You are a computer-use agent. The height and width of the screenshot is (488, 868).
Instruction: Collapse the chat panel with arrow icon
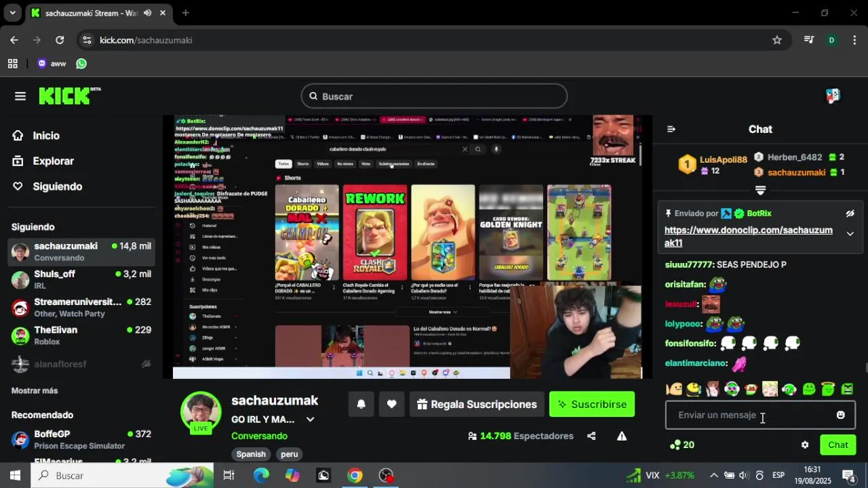(671, 129)
